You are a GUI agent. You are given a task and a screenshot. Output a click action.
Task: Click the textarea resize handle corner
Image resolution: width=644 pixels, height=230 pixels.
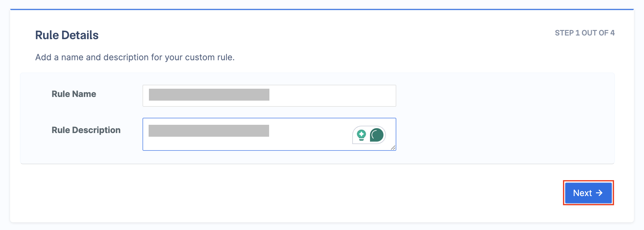pos(393,147)
